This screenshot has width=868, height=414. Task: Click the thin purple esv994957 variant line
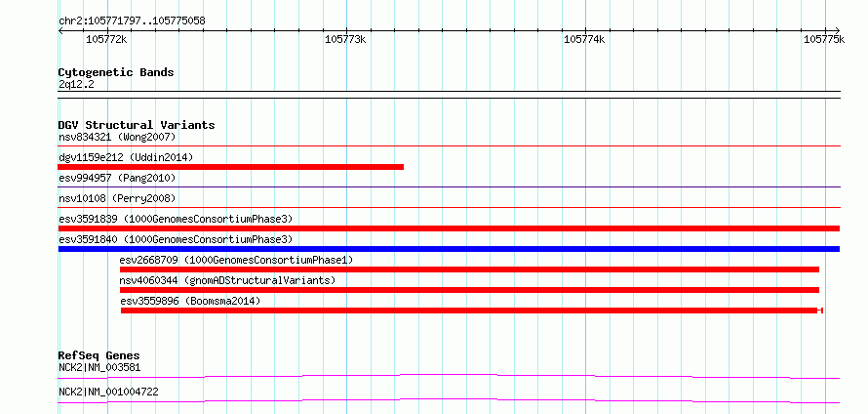point(449,187)
